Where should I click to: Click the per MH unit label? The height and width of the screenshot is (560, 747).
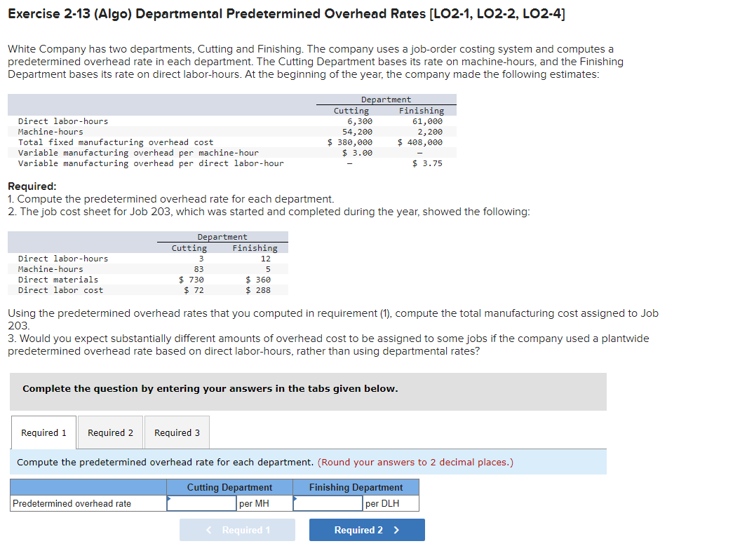click(254, 503)
